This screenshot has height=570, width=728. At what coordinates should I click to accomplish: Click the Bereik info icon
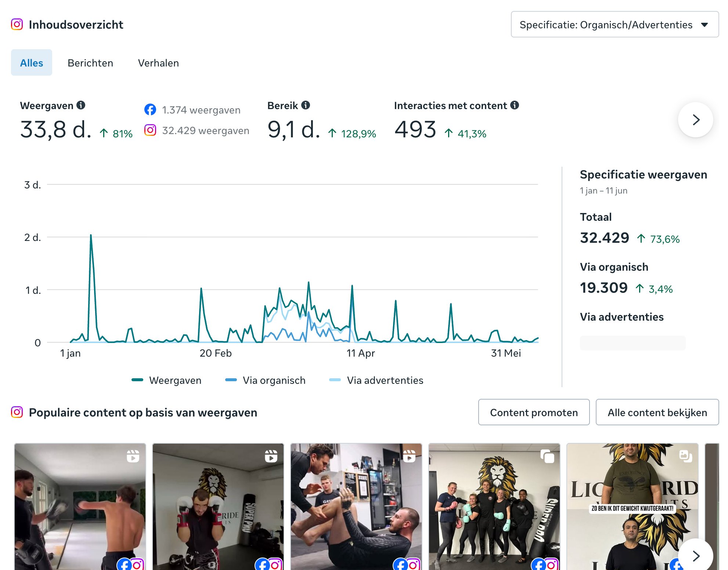(306, 105)
